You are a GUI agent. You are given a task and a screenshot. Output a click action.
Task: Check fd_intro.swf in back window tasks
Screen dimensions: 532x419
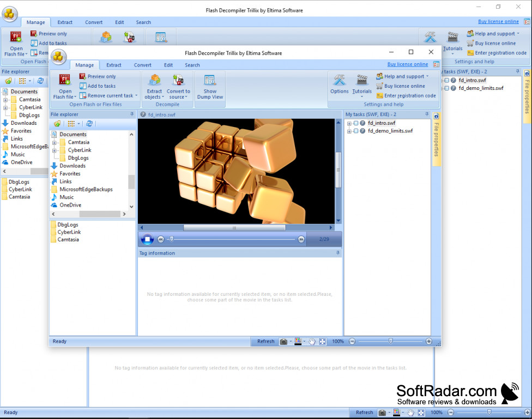[447, 81]
